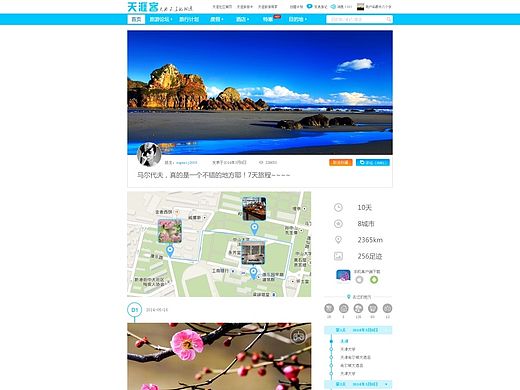Select fifth itinerary stop in timeline
520x390 pixels.
348,374
